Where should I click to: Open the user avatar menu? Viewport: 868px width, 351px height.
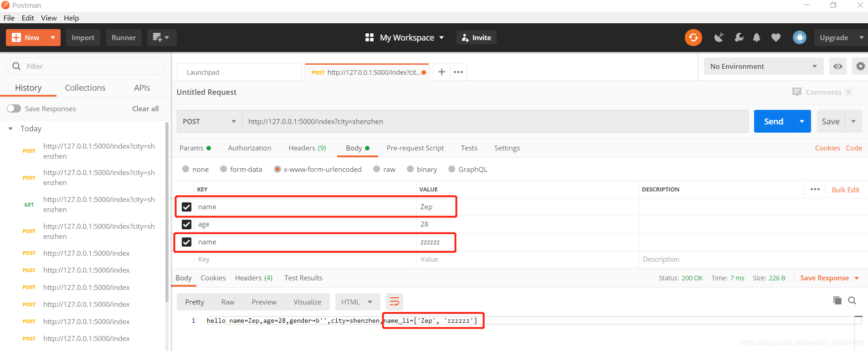click(799, 37)
